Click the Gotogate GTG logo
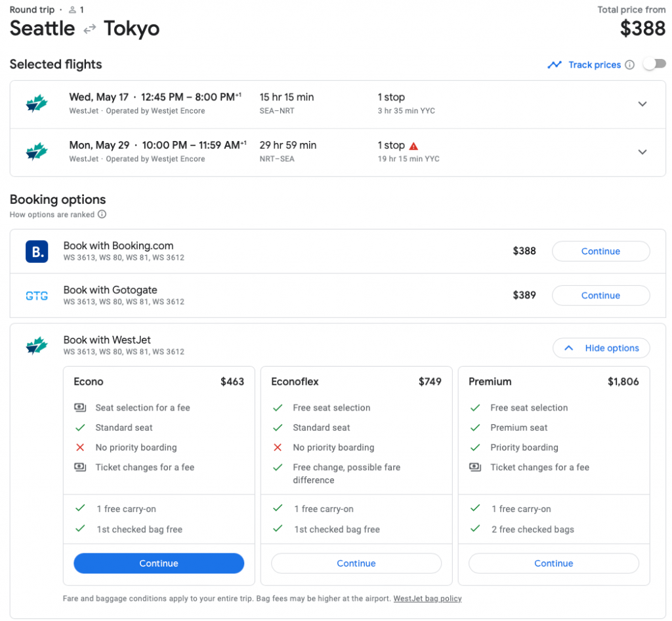Image resolution: width=672 pixels, height=621 pixels. [x=37, y=296]
